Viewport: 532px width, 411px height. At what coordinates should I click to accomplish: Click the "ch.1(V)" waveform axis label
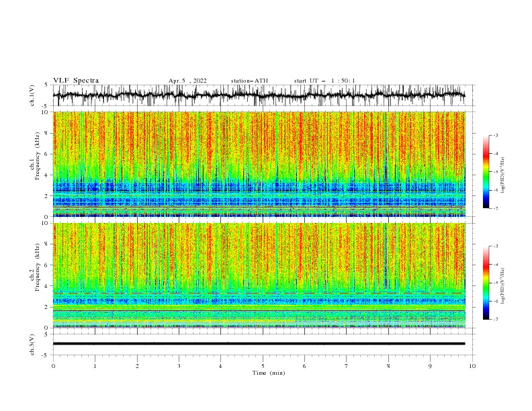pos(32,95)
